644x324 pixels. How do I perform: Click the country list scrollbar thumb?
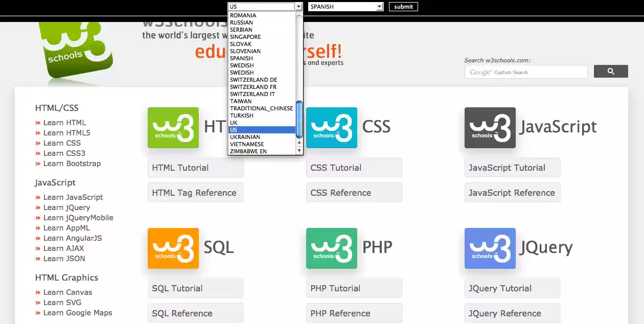[299, 119]
